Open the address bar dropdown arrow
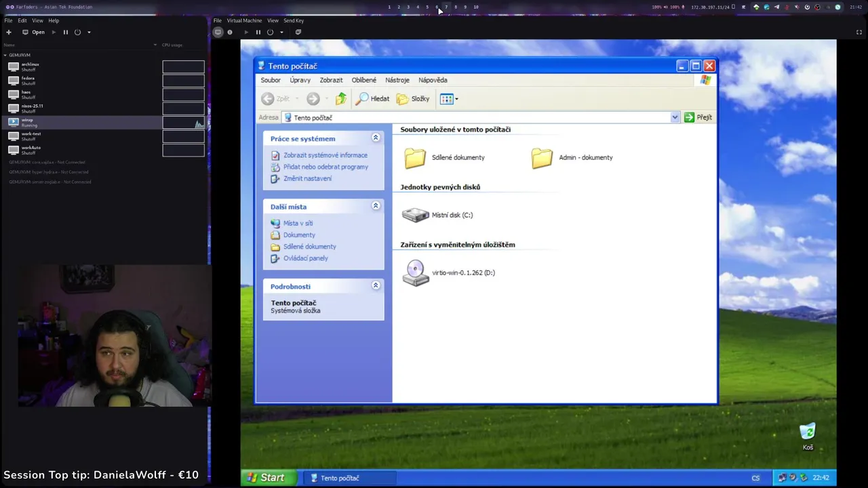This screenshot has width=868, height=488. [674, 117]
